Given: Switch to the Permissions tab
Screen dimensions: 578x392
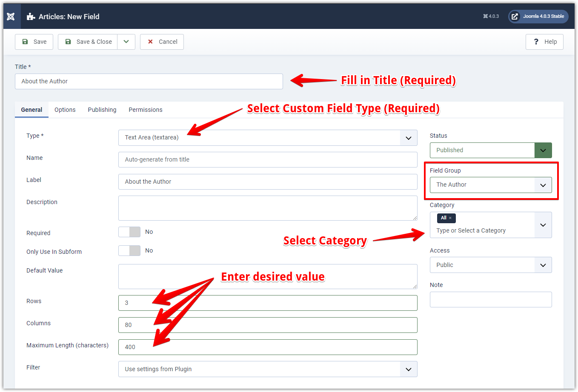Looking at the screenshot, I should [145, 110].
